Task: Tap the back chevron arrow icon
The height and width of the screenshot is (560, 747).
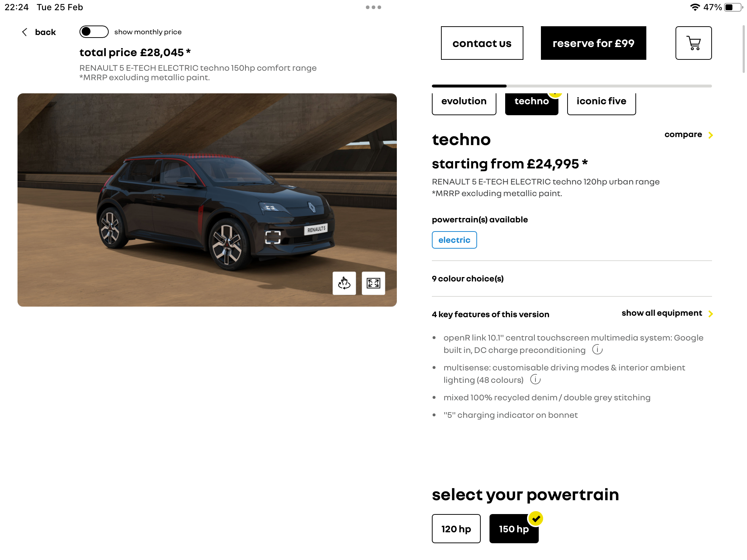Action: click(24, 32)
